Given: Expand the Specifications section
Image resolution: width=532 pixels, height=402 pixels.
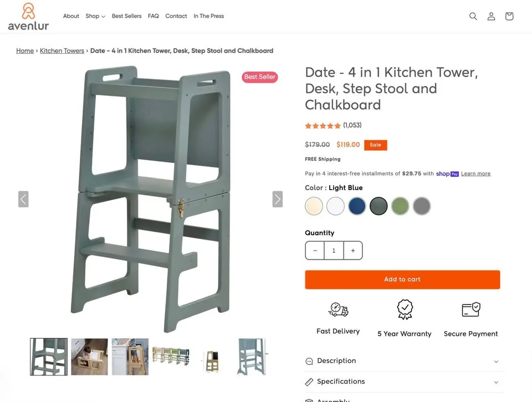Looking at the screenshot, I should tap(402, 381).
